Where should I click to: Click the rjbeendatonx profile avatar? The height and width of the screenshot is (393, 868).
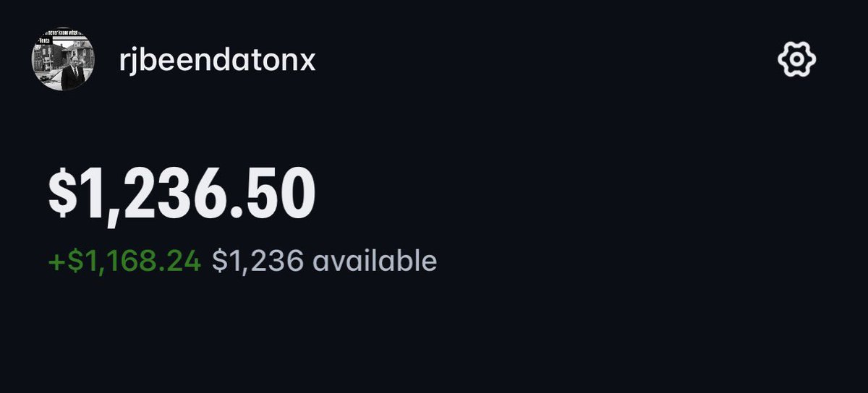62,61
